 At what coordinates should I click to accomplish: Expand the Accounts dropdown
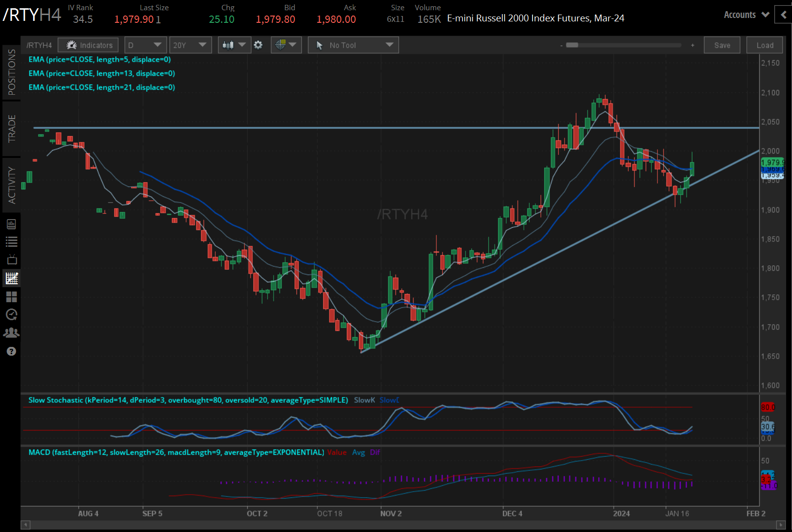746,15
